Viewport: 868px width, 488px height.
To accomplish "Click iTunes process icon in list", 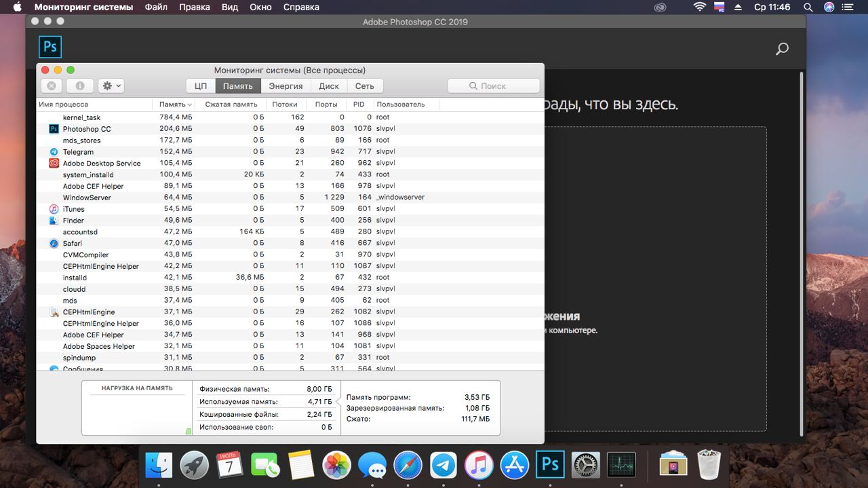I will [54, 209].
